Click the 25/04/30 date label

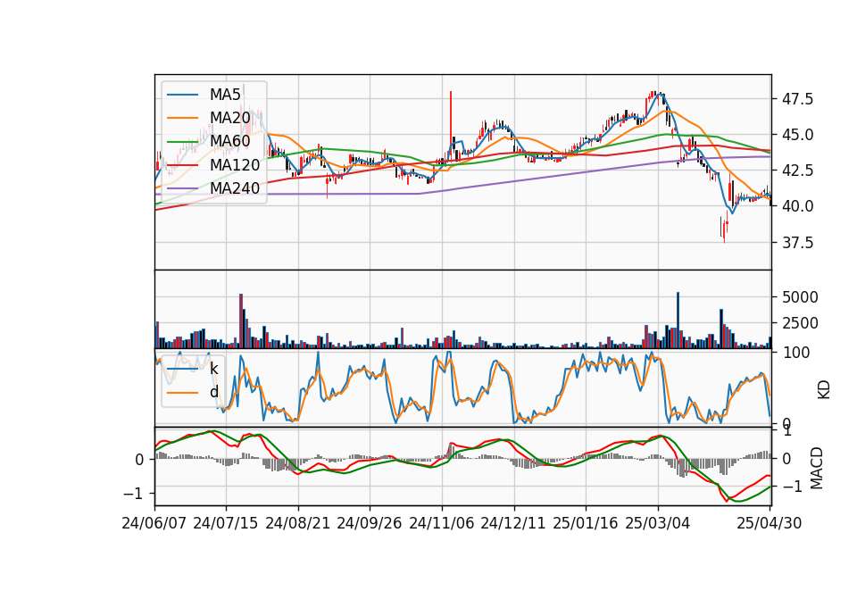coord(770,524)
